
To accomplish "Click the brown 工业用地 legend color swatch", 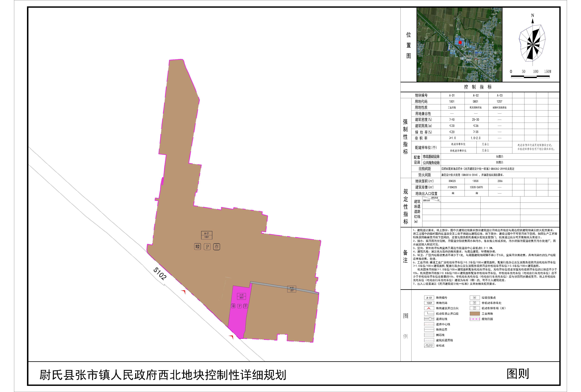I will 475,313.
